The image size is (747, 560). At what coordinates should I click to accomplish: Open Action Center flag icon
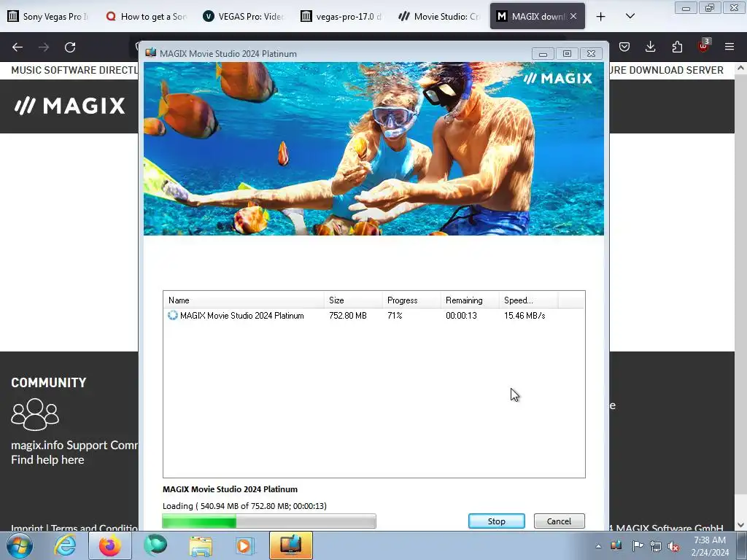pyautogui.click(x=637, y=546)
